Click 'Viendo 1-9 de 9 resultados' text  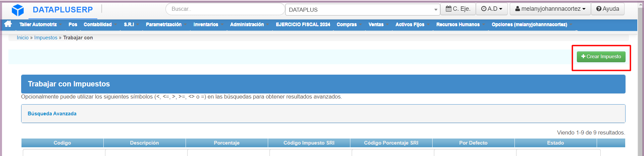(x=591, y=132)
